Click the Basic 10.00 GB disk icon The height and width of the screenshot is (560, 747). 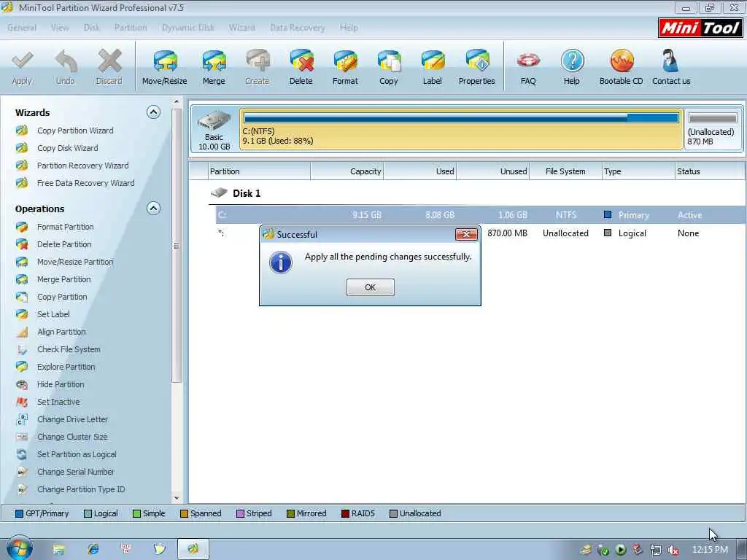click(x=214, y=130)
